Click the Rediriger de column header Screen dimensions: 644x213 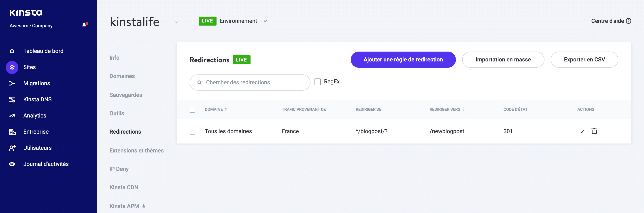tap(368, 109)
